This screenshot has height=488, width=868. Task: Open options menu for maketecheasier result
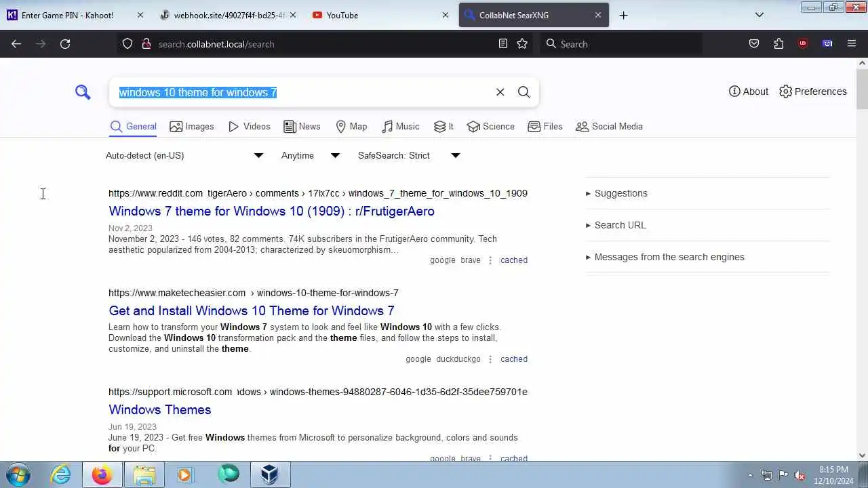coord(490,359)
